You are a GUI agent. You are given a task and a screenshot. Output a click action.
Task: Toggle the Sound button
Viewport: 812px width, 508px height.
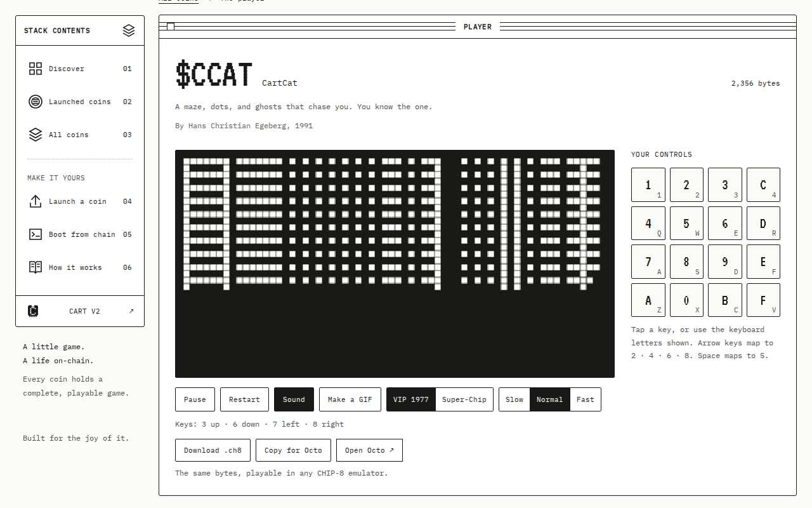click(294, 399)
